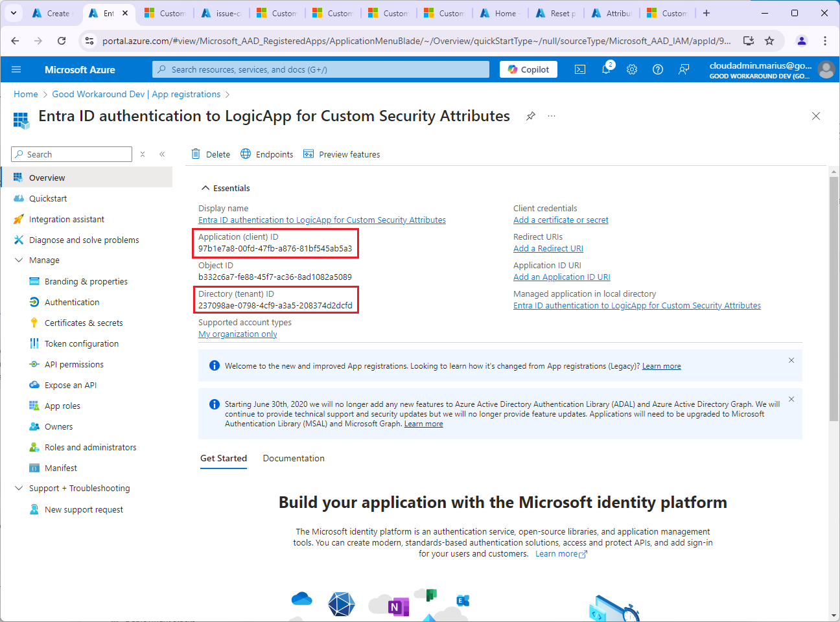Click Add a certificate or secret link
This screenshot has height=622, width=840.
561,220
